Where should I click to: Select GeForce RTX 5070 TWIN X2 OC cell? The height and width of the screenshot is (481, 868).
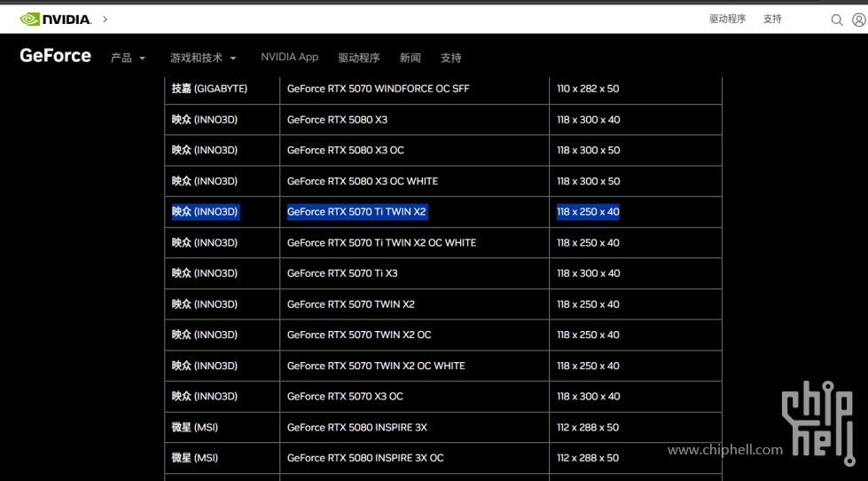(359, 335)
